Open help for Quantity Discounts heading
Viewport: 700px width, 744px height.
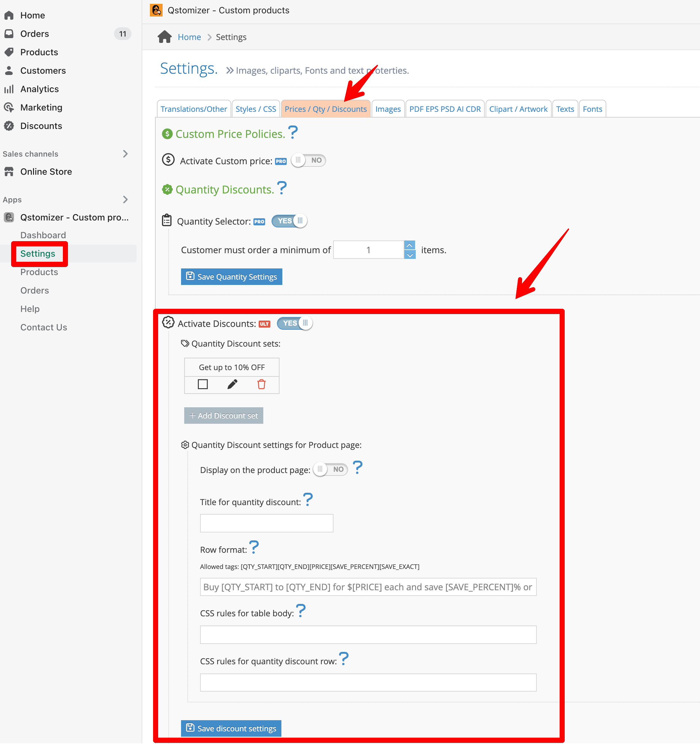point(282,188)
